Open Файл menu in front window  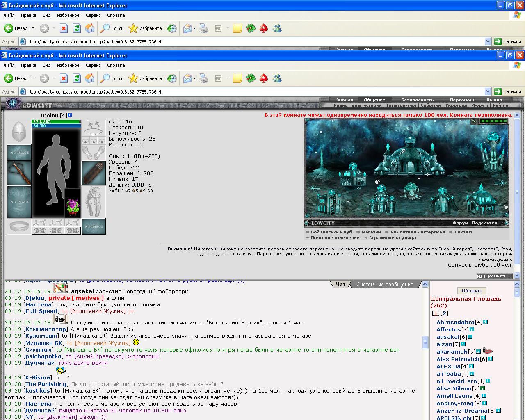(x=9, y=65)
